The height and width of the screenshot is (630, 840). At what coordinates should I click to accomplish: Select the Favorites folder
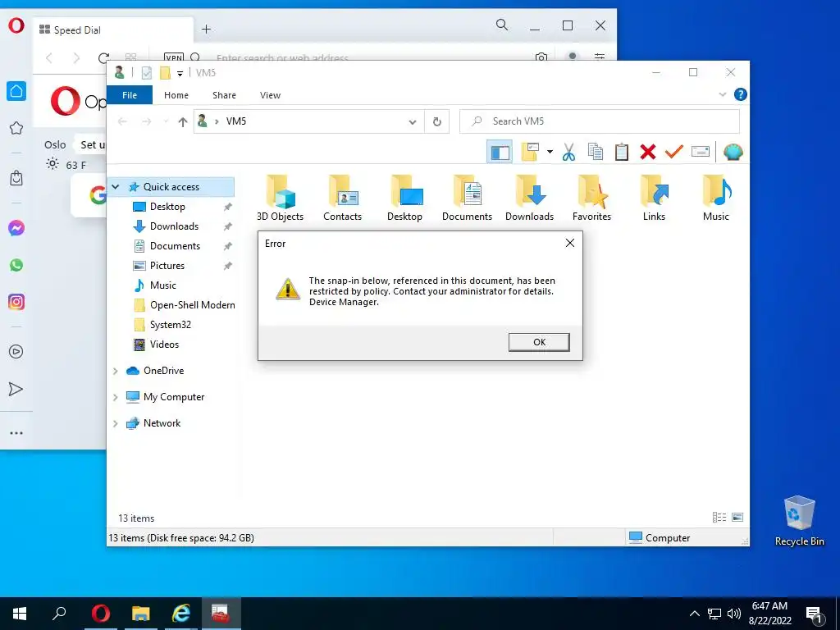pos(591,198)
